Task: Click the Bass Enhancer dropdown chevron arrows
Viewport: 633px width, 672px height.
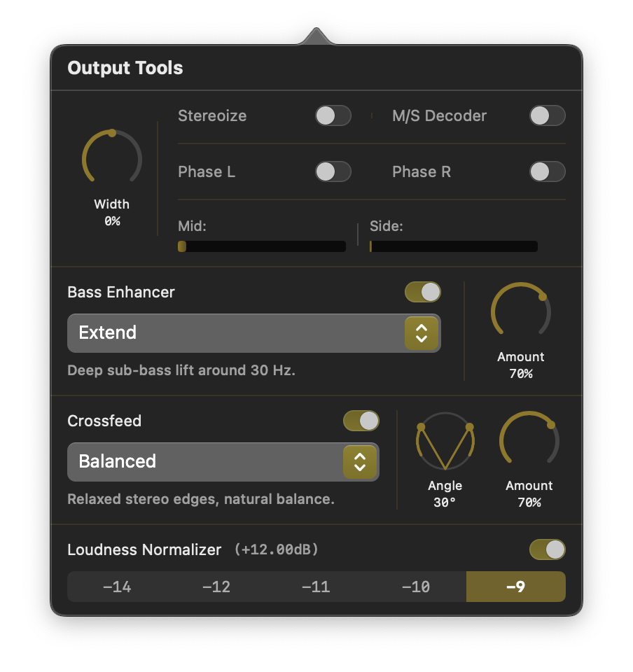Action: coord(421,332)
